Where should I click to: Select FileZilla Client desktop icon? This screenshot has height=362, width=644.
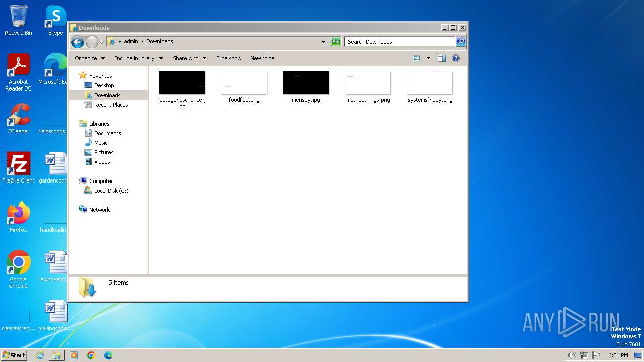[18, 167]
